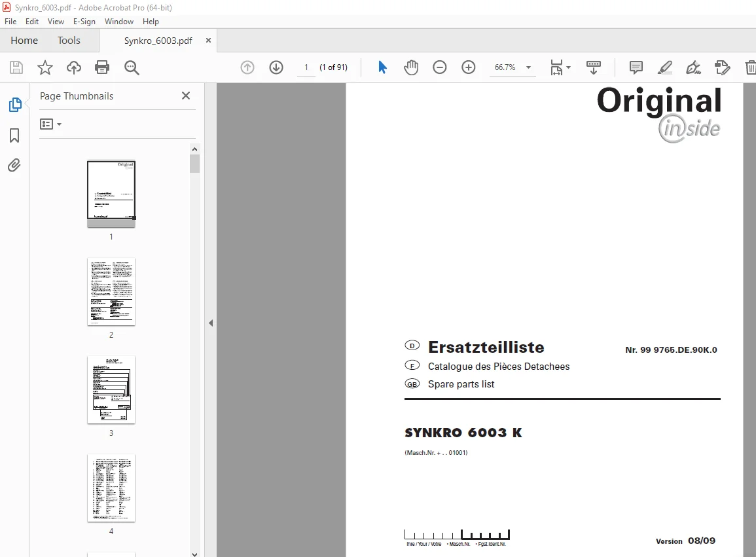Viewport: 756px width, 557px height.
Task: Open the Window menu
Action: click(x=119, y=22)
